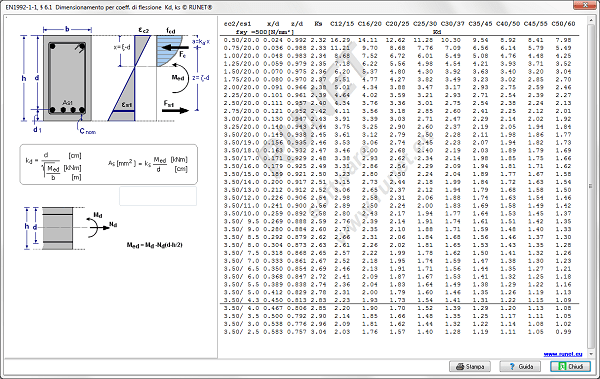Click the 1.50/20.0 row label

(241, 72)
